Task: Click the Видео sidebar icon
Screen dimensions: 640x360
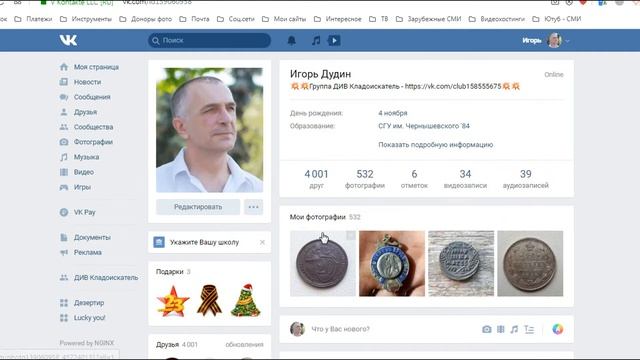Action: [x=64, y=172]
